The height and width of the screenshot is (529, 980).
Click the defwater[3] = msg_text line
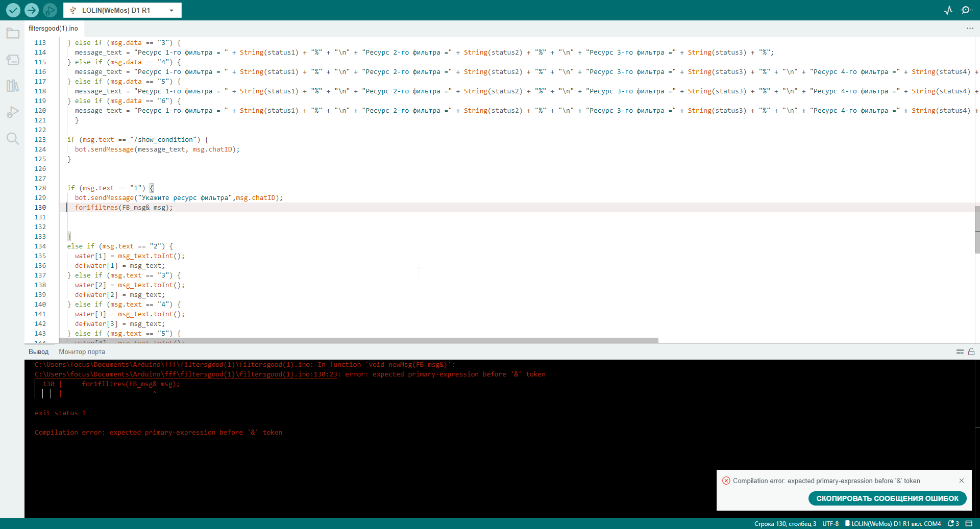(x=120, y=324)
